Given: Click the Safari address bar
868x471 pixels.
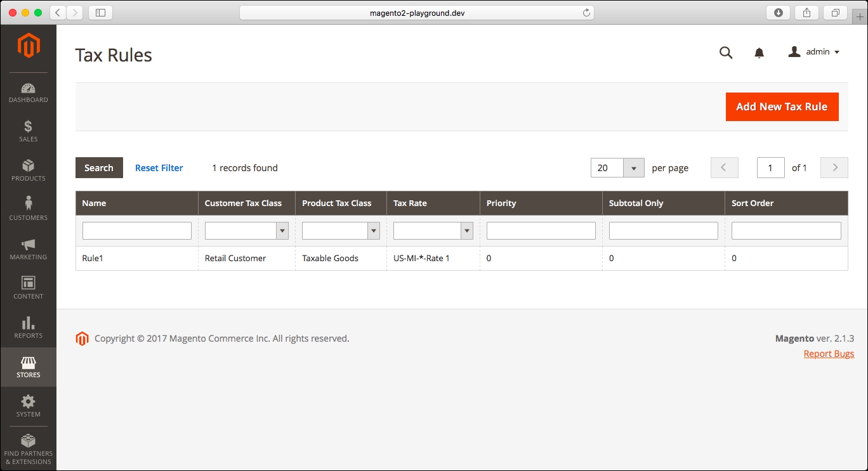Looking at the screenshot, I should tap(417, 13).
